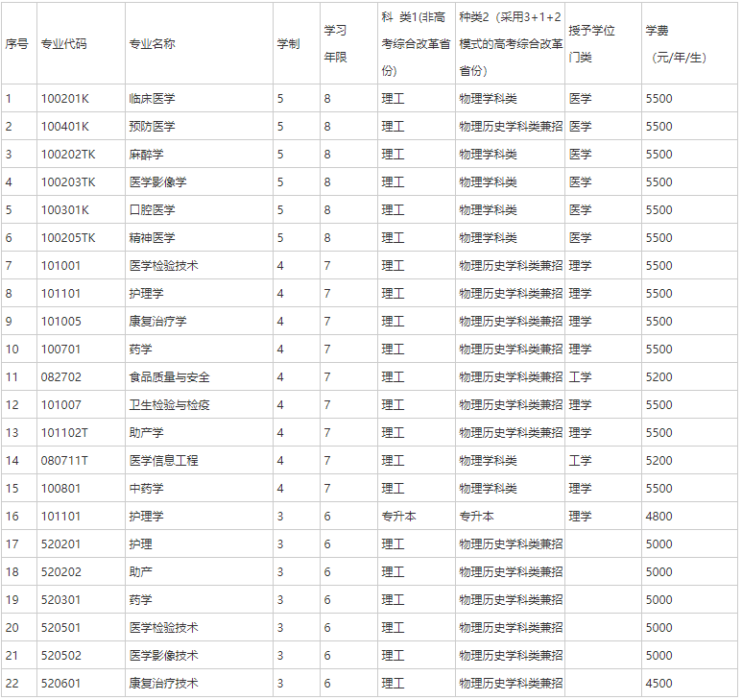Click 工学 degree in row 14
Viewport: 742px width, 700px height.
580,461
